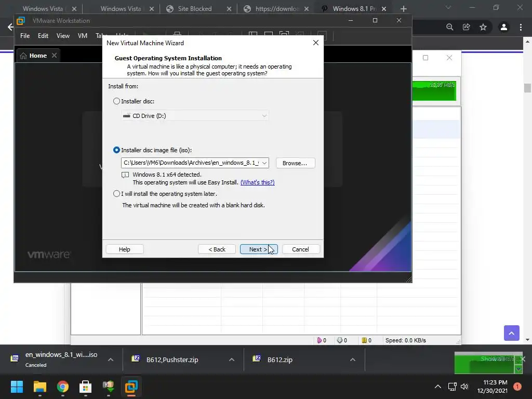The width and height of the screenshot is (532, 399).
Task: Open the Chrome profile avatar icon
Action: 504,27
